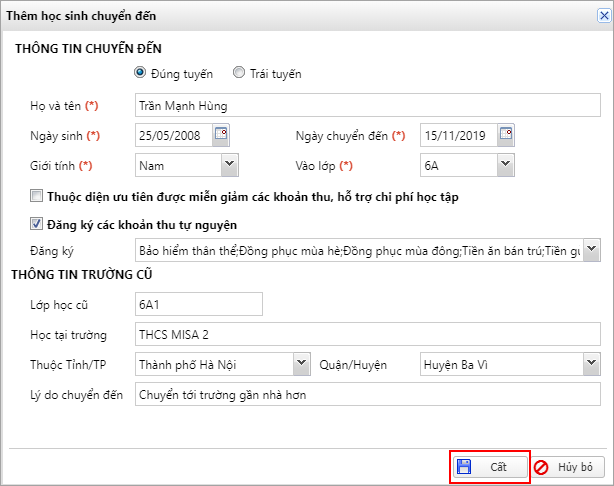Expand the Giới tính dropdown
This screenshot has width=614, height=486.
[x=229, y=165]
